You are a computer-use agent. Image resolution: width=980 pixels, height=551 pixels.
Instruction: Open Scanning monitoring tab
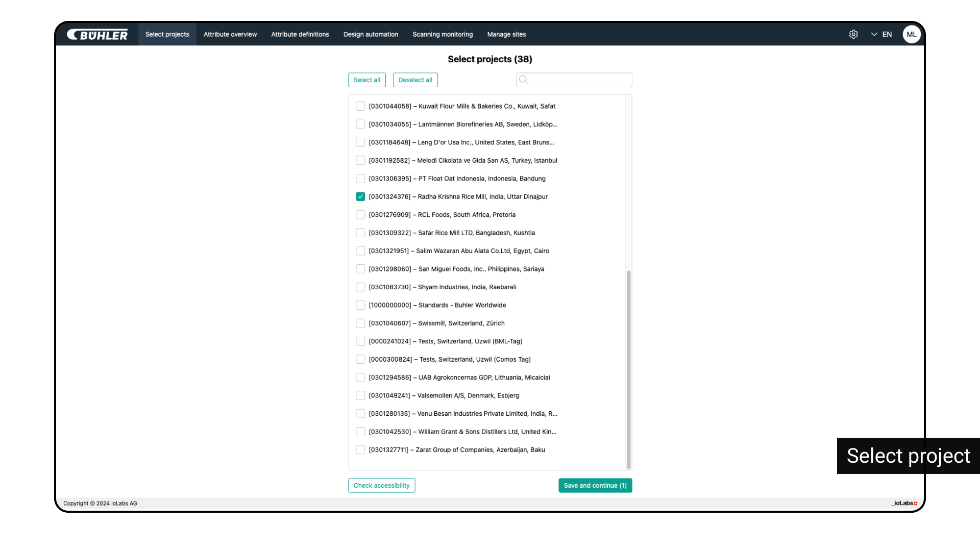(x=443, y=34)
